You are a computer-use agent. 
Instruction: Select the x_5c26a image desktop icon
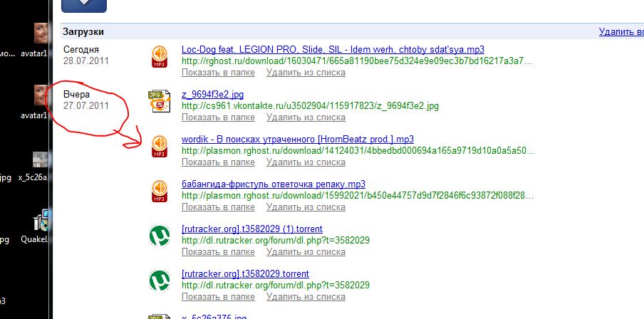(x=41, y=160)
